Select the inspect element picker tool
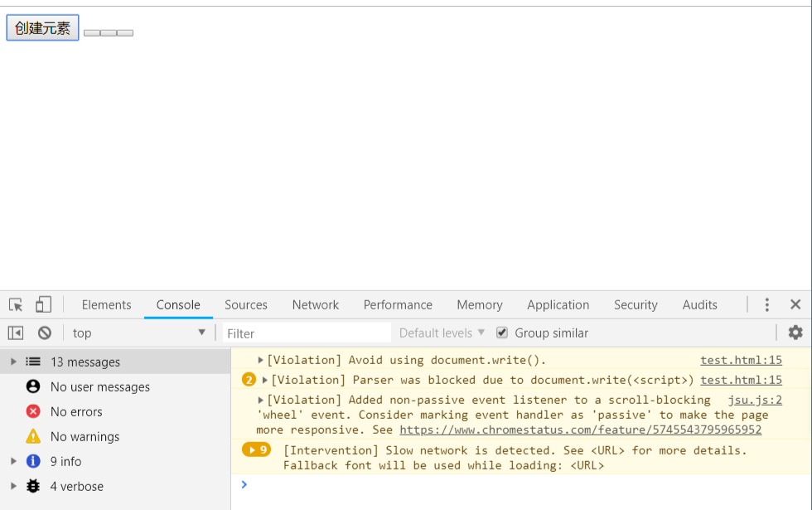Image resolution: width=812 pixels, height=510 pixels. coord(15,304)
